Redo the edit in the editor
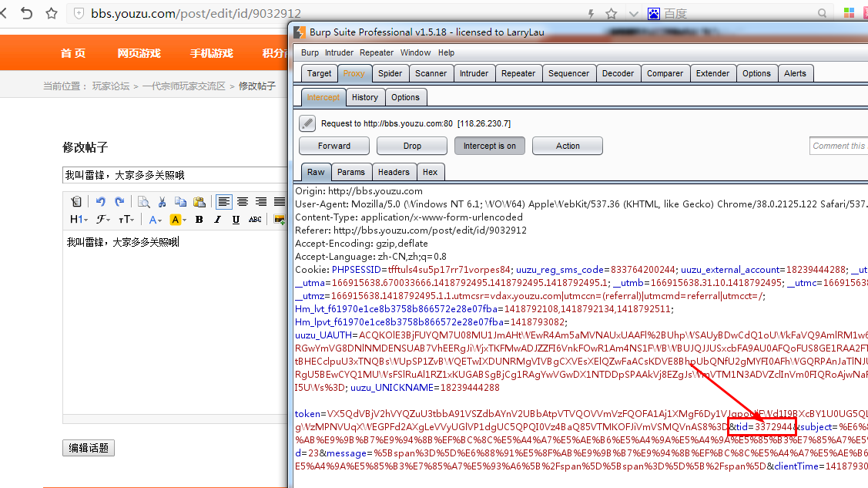868x488 pixels. tap(119, 202)
